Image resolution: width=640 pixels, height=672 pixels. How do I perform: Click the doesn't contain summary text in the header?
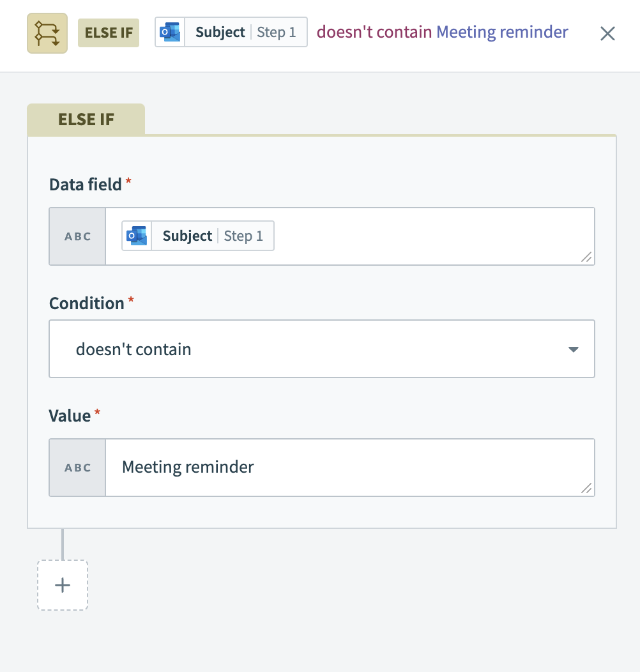coord(374,31)
